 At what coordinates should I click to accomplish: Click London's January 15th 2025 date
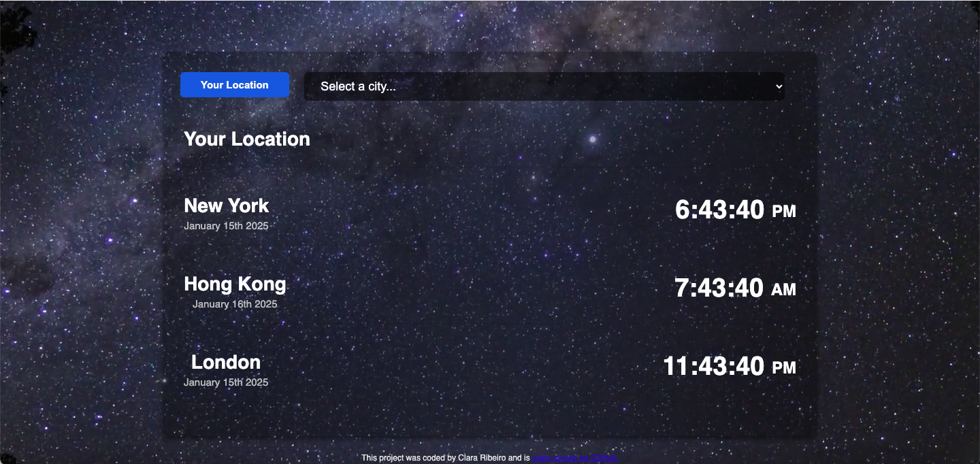(x=226, y=382)
